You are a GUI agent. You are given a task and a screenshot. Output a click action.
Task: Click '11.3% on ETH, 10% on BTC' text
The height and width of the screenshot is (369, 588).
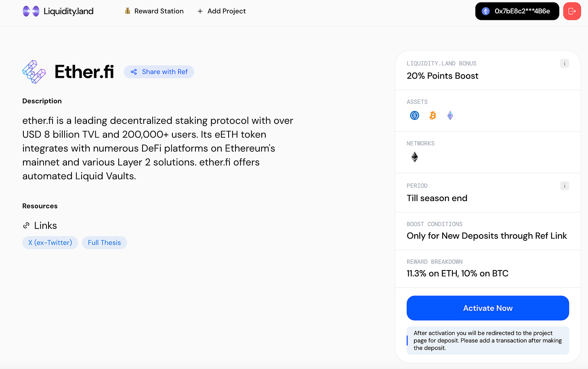coord(457,273)
